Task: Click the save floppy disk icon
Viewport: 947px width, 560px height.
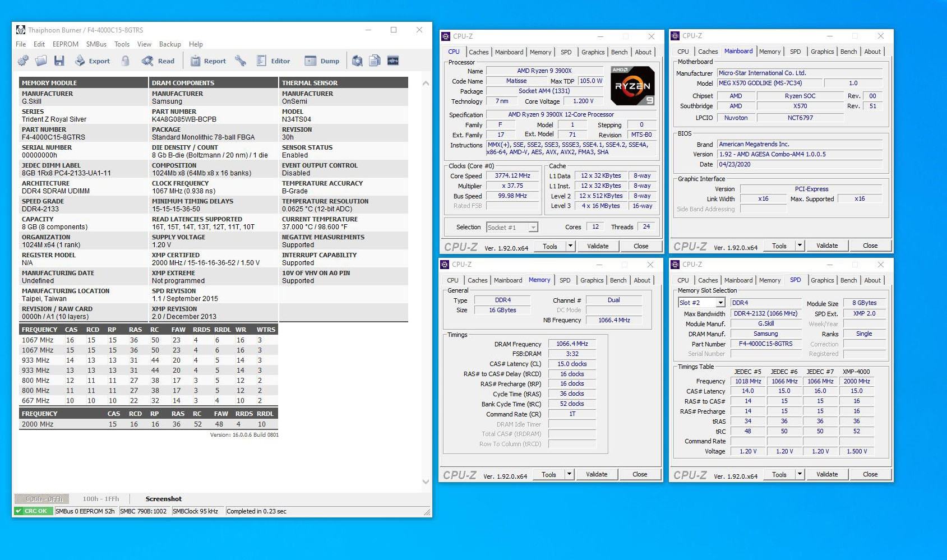Action: pos(59,61)
